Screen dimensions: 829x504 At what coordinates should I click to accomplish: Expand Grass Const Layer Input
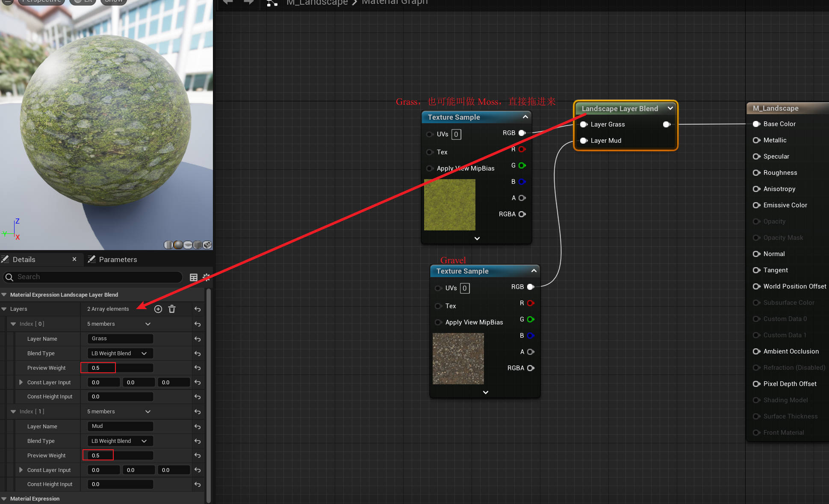click(21, 382)
